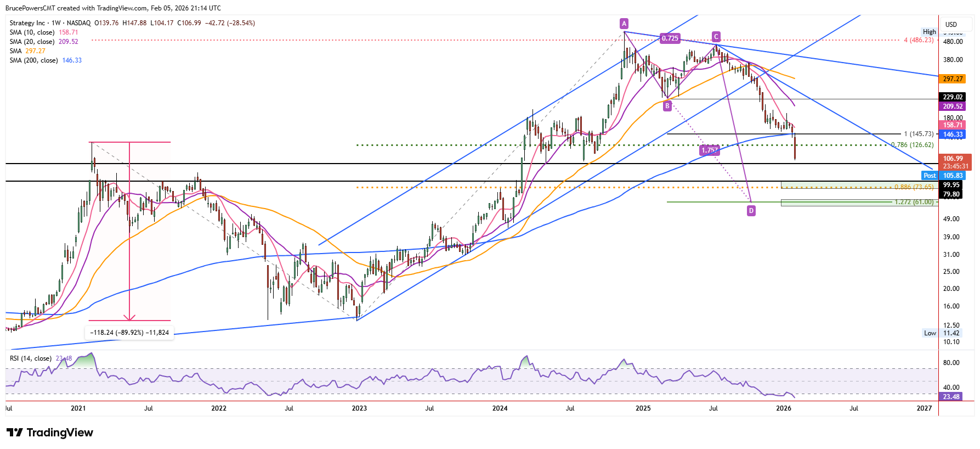Click the purple 209.52 price label

tap(953, 106)
